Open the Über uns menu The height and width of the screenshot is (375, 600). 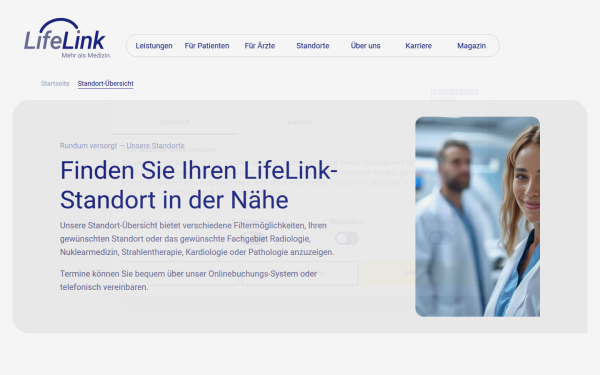[365, 46]
